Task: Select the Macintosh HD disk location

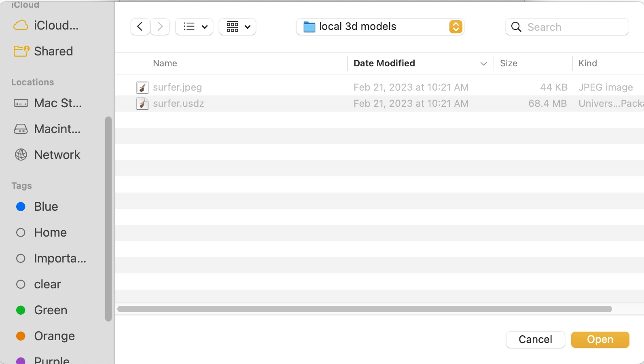Action: 57,129
